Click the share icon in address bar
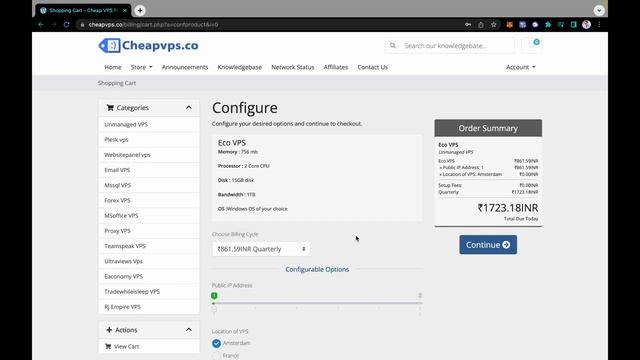The width and height of the screenshot is (640, 360). pyautogui.click(x=481, y=24)
